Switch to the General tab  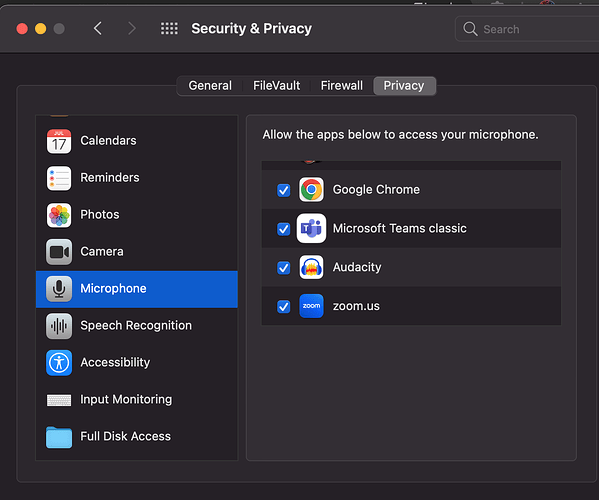coord(210,86)
